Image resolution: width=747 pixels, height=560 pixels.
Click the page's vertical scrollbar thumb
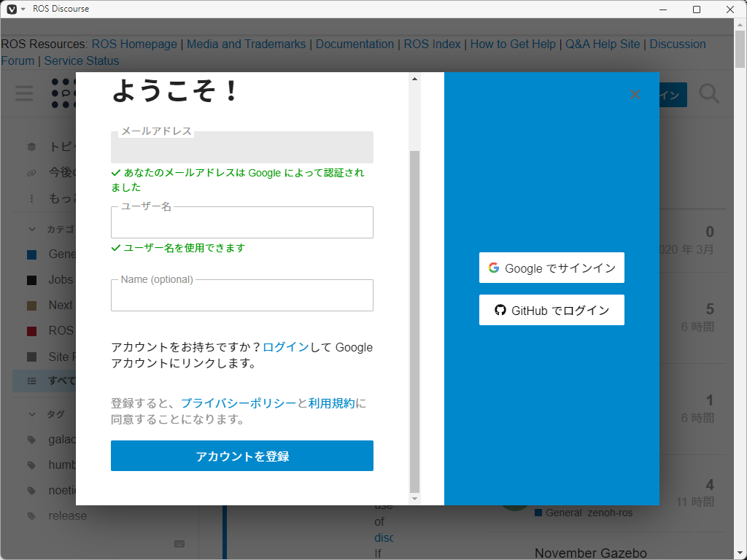click(x=740, y=50)
